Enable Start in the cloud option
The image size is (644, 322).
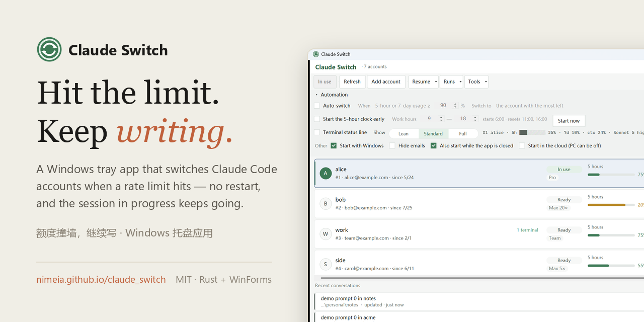click(x=522, y=146)
